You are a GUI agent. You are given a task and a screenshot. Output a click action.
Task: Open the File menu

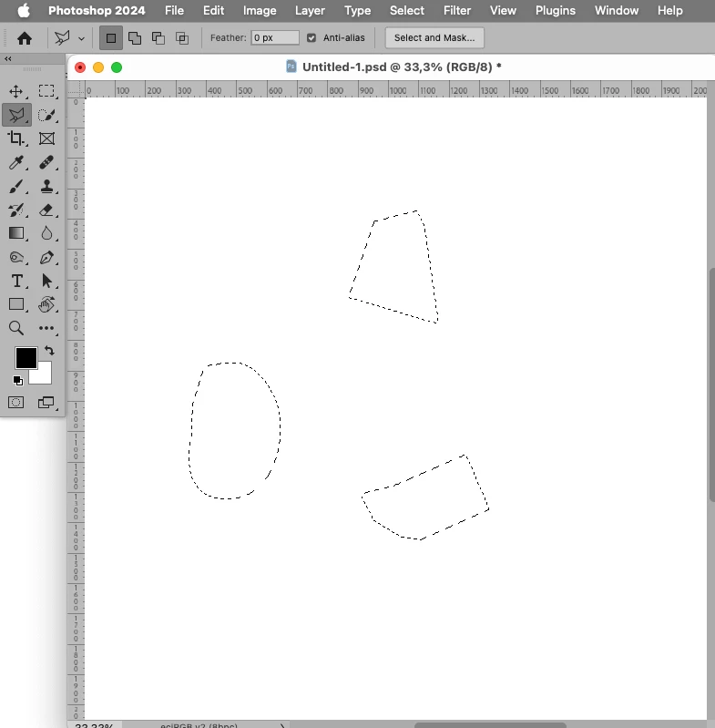[174, 10]
